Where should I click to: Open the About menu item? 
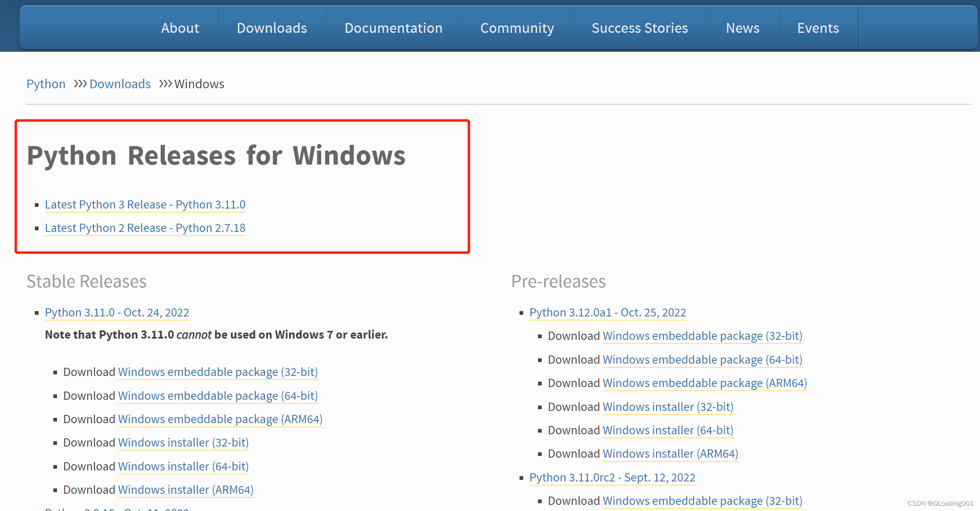[180, 28]
